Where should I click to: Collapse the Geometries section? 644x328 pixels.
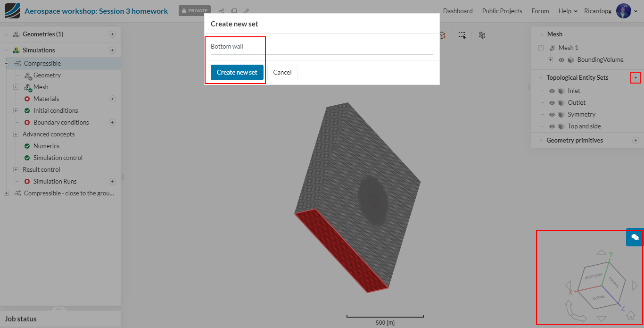coord(6,34)
